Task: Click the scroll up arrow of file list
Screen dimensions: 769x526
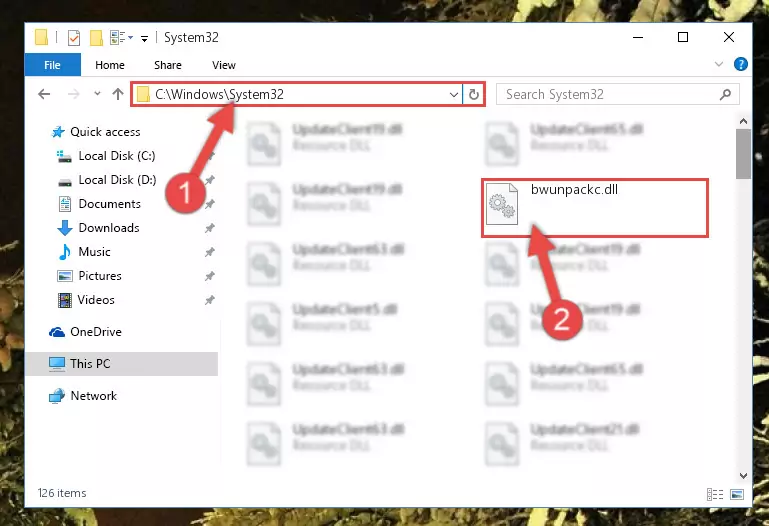Action: pos(743,121)
